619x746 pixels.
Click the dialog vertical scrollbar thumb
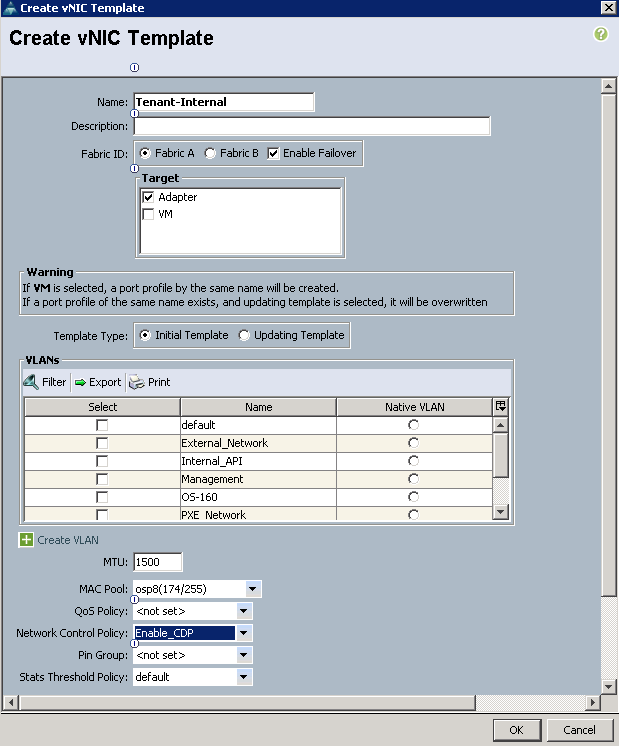609,344
